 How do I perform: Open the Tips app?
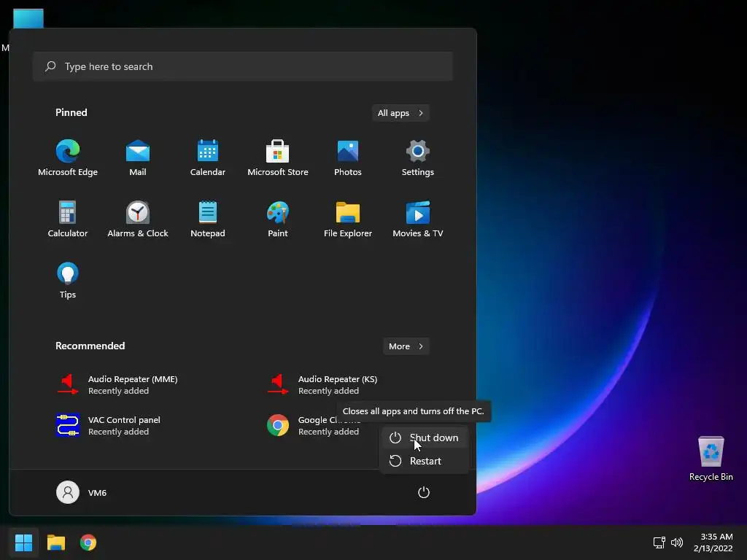(68, 280)
